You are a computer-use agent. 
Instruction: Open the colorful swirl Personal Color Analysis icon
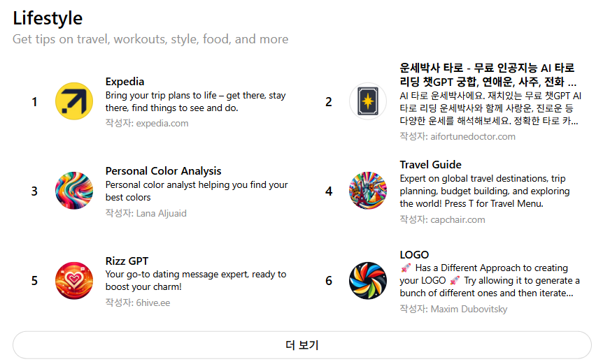click(74, 191)
